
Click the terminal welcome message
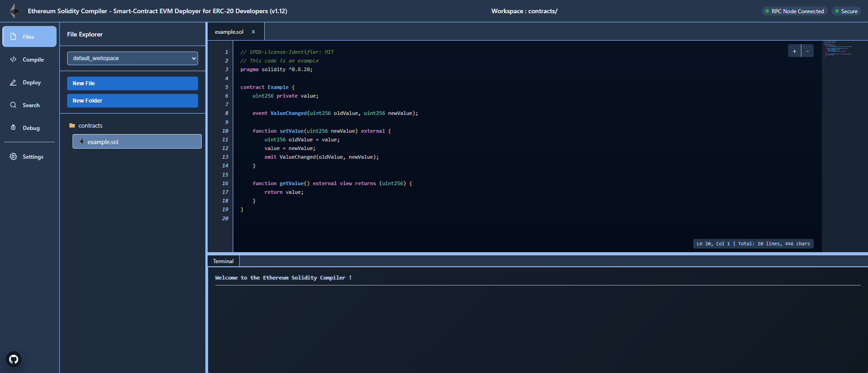(283, 278)
